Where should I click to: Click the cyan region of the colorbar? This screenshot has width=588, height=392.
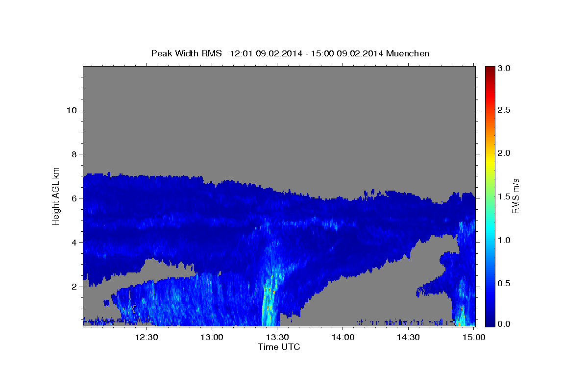[490, 229]
